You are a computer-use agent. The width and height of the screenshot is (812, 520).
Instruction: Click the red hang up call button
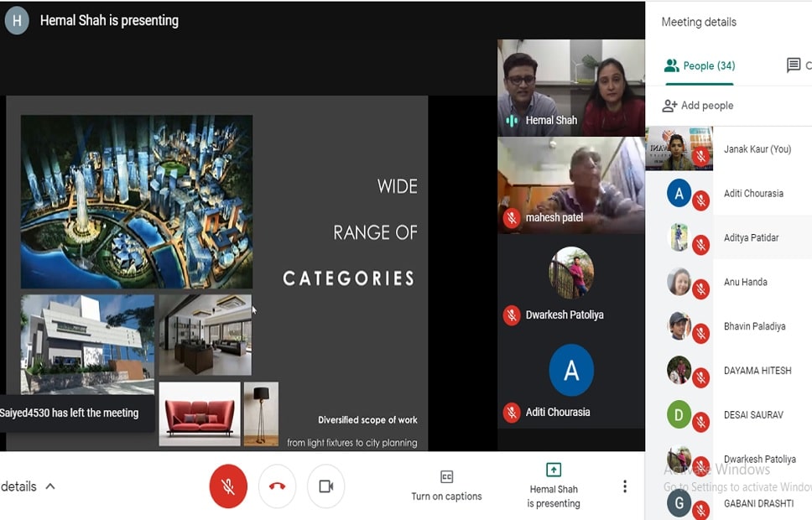coord(277,486)
